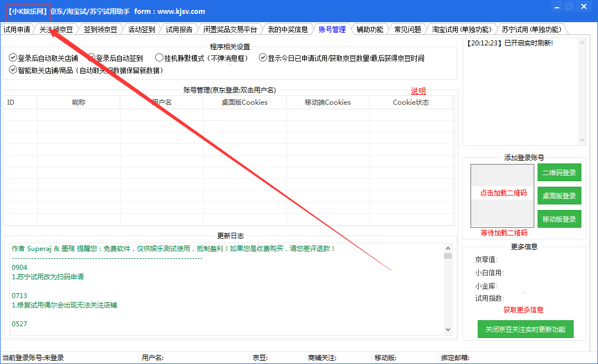Open the 淘宝试用(单独功能) tab

coord(462,29)
